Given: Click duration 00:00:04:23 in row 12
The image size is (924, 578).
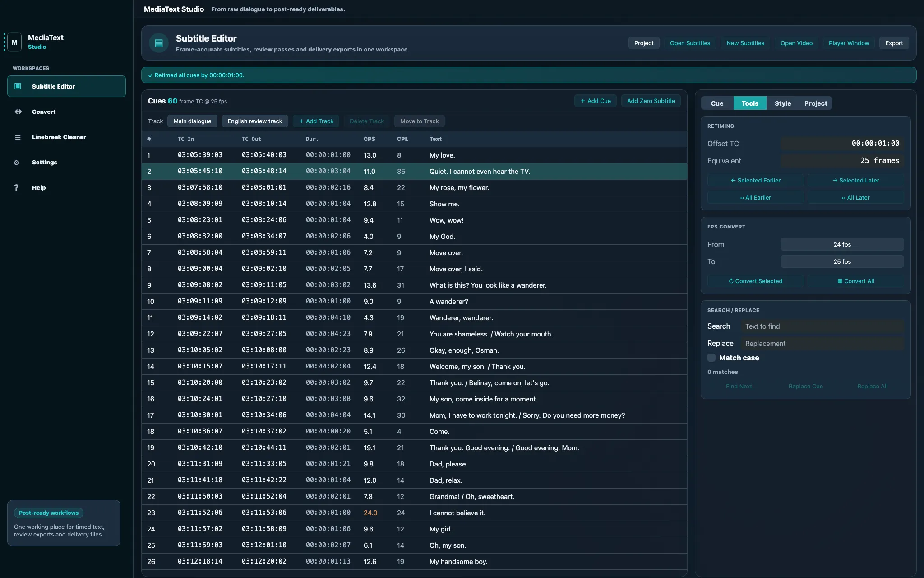Looking at the screenshot, I should (328, 334).
